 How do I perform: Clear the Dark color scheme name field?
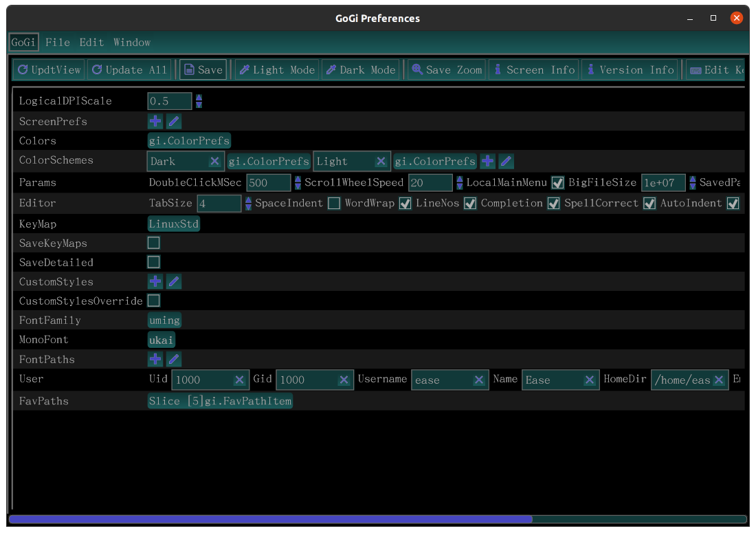(x=214, y=162)
